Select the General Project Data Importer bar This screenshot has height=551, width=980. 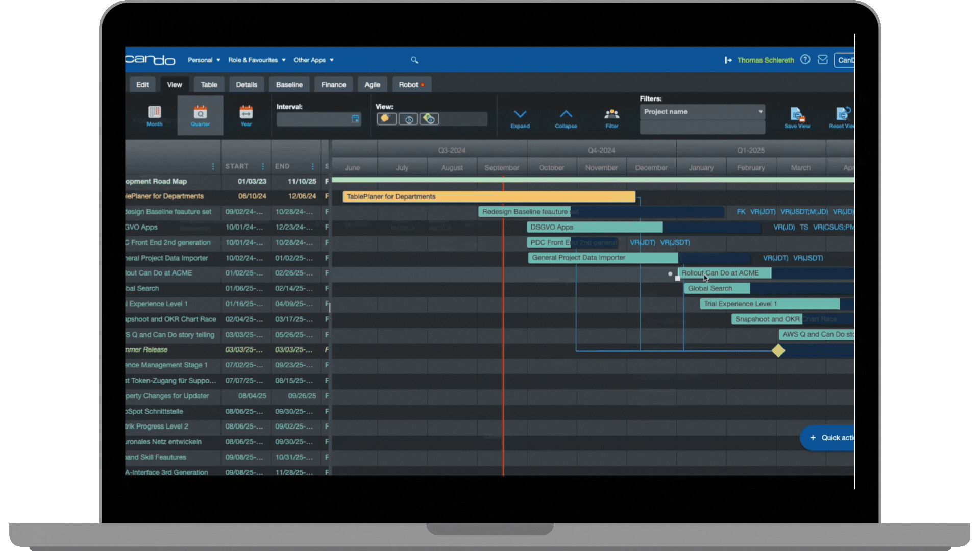603,258
